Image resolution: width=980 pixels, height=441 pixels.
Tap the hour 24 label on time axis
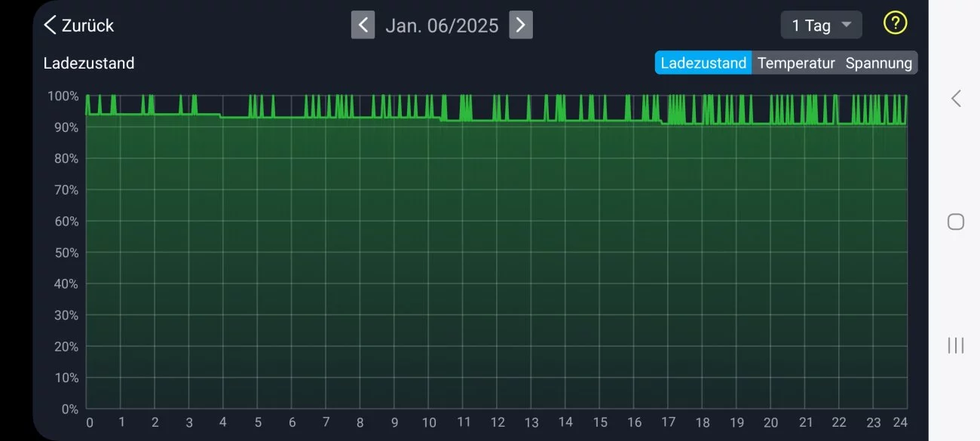[900, 422]
